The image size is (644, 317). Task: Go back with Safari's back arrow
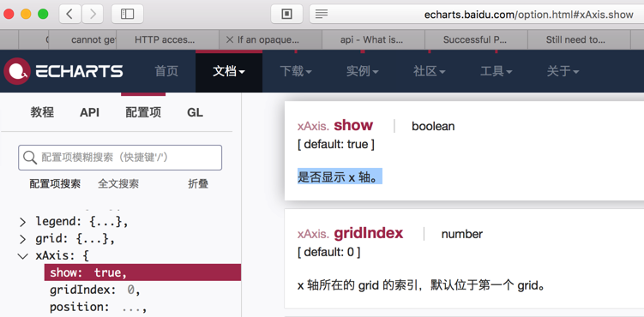[x=70, y=14]
